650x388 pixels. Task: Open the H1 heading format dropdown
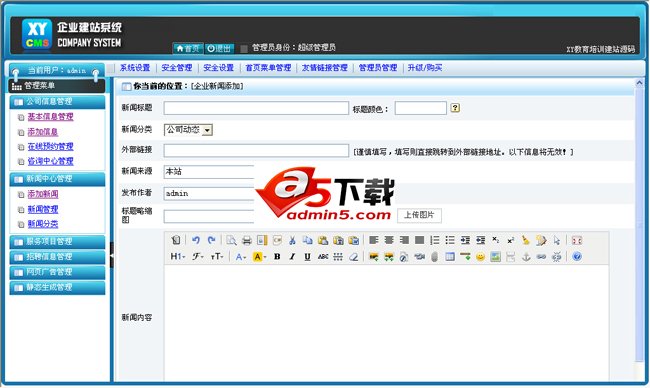tap(178, 257)
